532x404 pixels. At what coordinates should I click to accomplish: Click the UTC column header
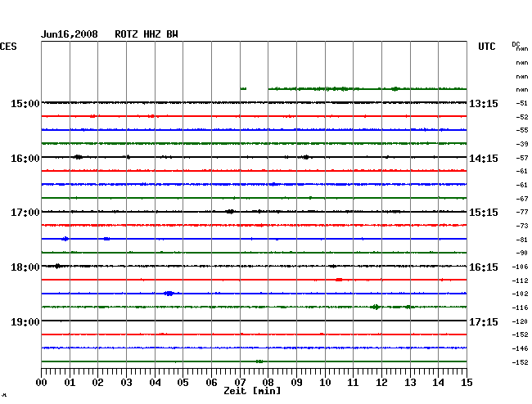coord(486,47)
